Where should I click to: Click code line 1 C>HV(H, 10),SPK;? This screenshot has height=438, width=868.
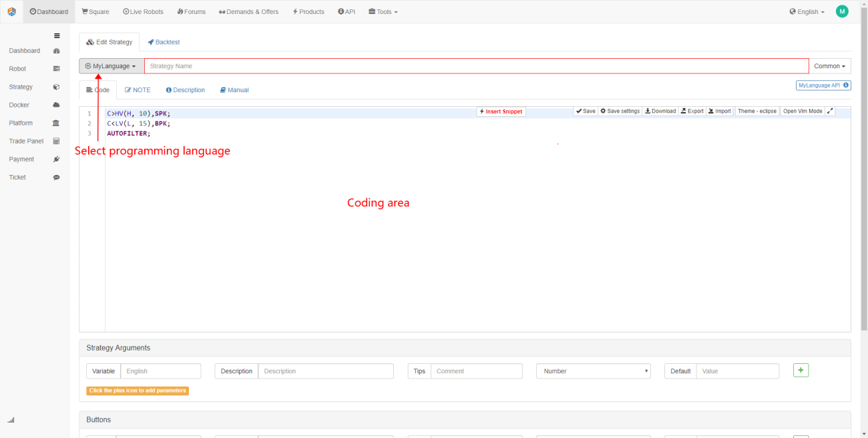click(139, 114)
